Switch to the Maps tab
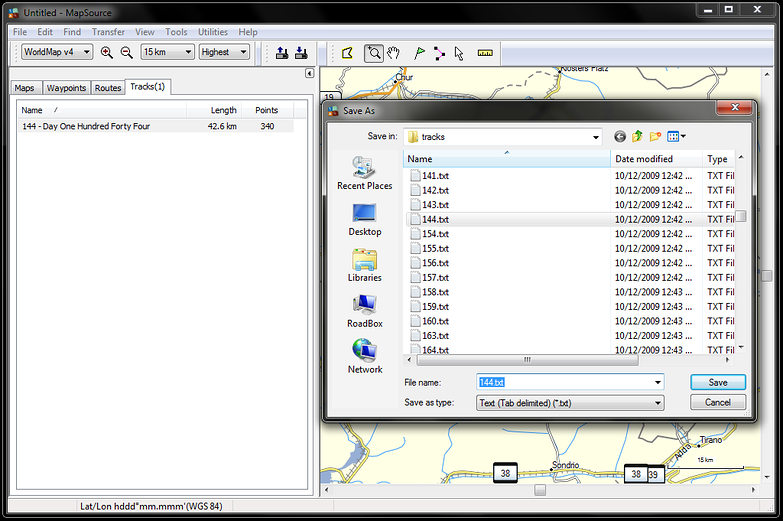The image size is (783, 521). [24, 88]
